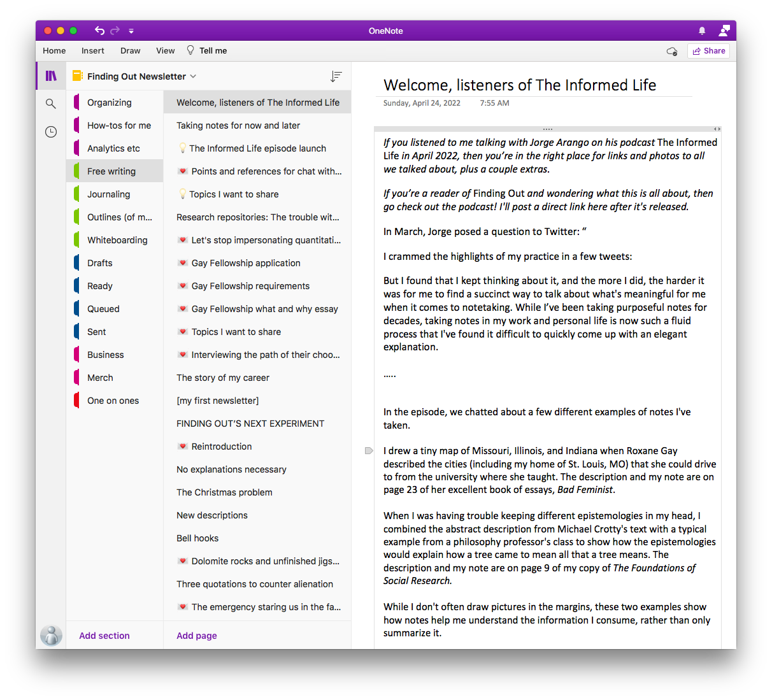Open the account profile icon in title bar
The height and width of the screenshot is (700, 772).
click(x=724, y=31)
